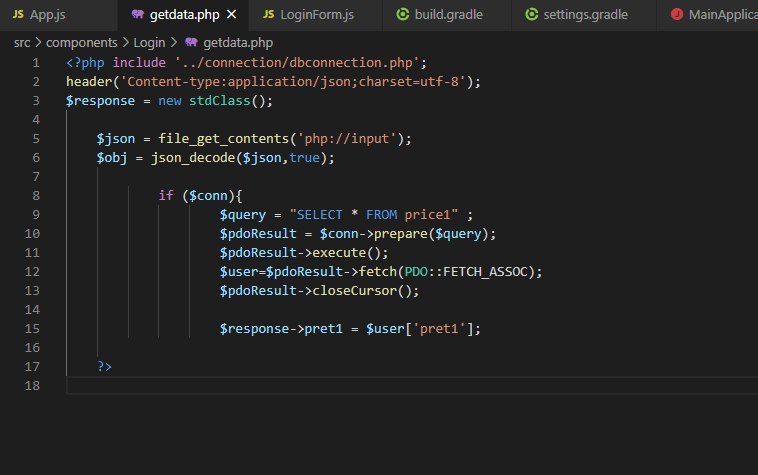
Task: Expand breadcrumb chevron after src
Action: point(38,43)
